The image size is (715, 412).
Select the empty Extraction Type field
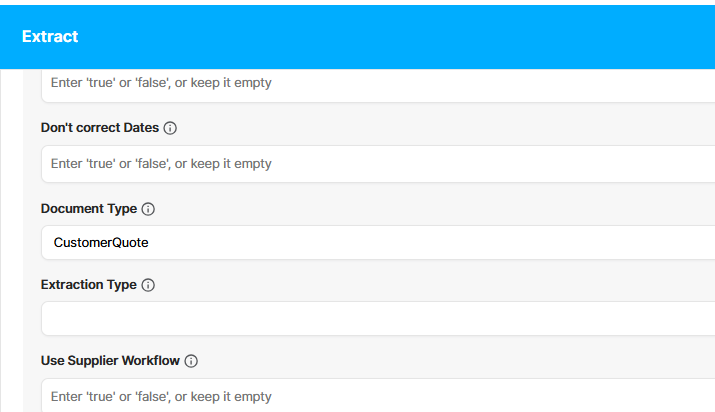click(x=378, y=319)
